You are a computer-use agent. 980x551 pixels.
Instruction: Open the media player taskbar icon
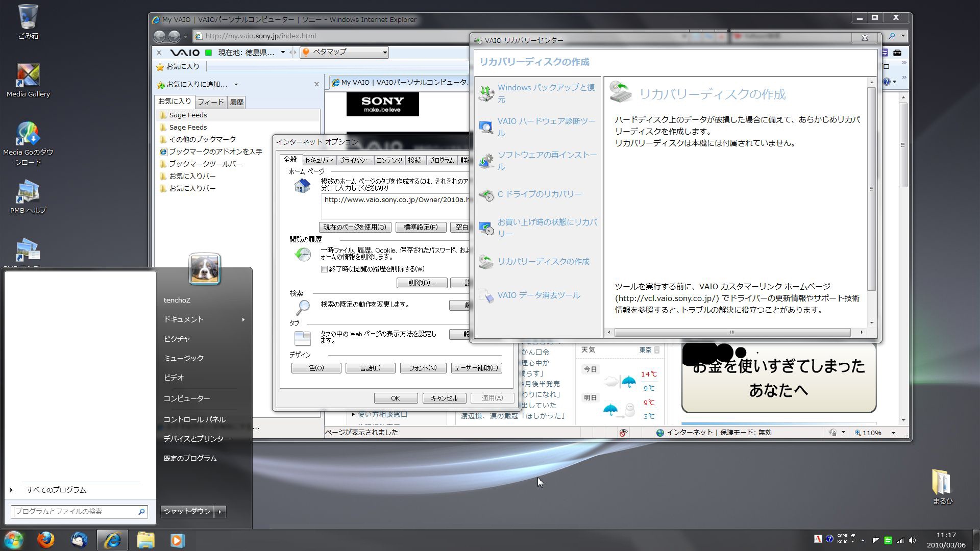pos(178,540)
